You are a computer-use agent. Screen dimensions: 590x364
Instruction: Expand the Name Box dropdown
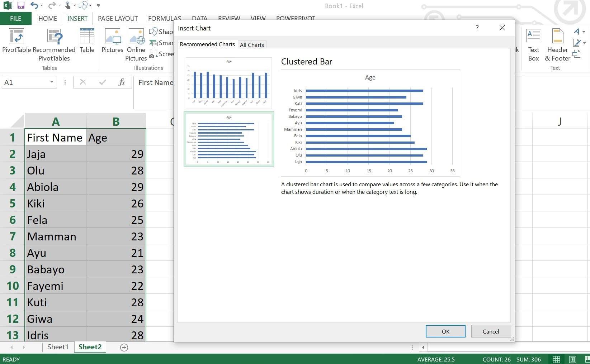[x=52, y=82]
